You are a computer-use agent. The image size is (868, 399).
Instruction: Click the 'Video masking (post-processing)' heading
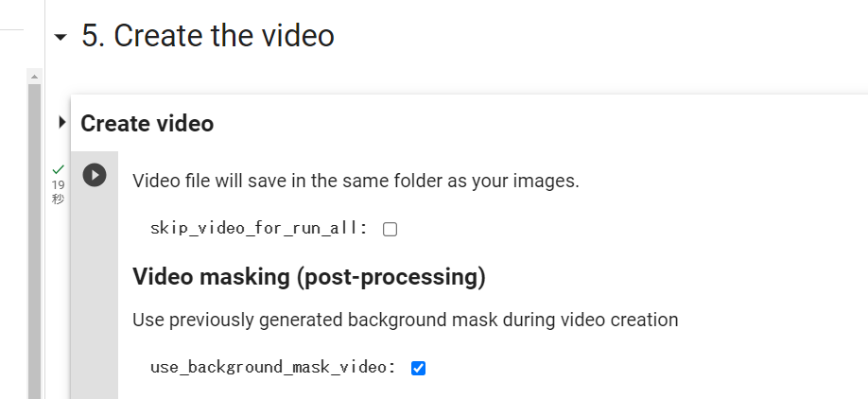click(309, 277)
